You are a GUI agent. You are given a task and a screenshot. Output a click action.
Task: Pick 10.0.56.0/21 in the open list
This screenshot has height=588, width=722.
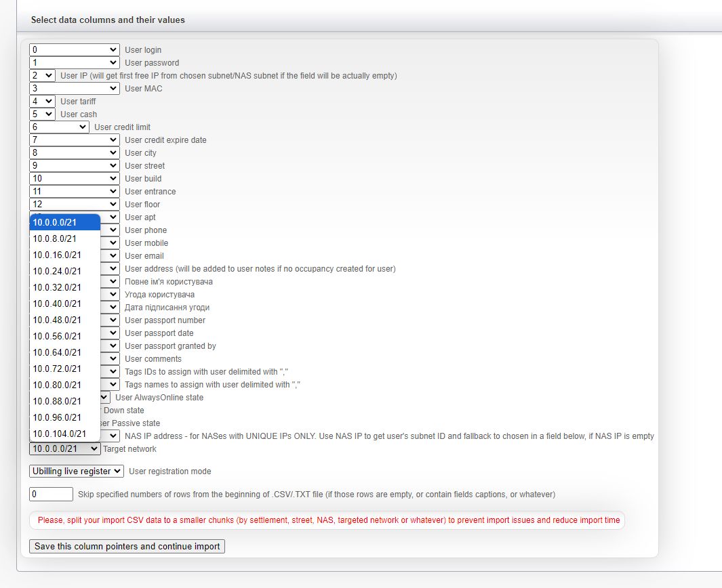coord(64,336)
